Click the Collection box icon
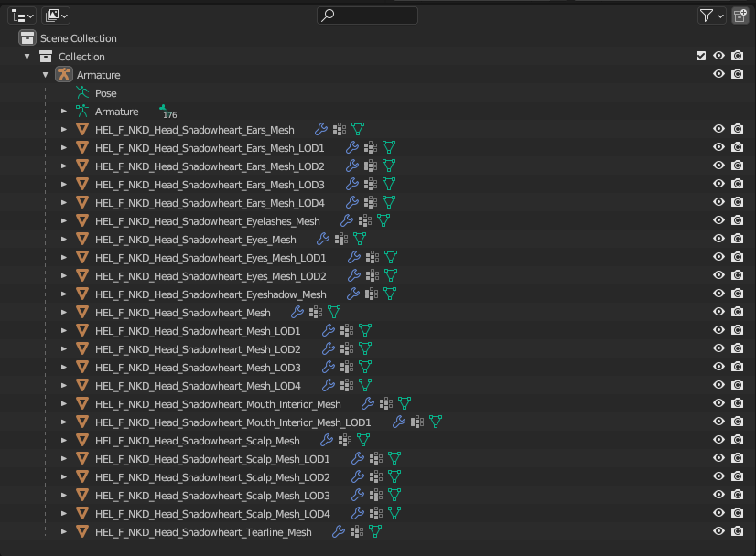 (x=46, y=57)
